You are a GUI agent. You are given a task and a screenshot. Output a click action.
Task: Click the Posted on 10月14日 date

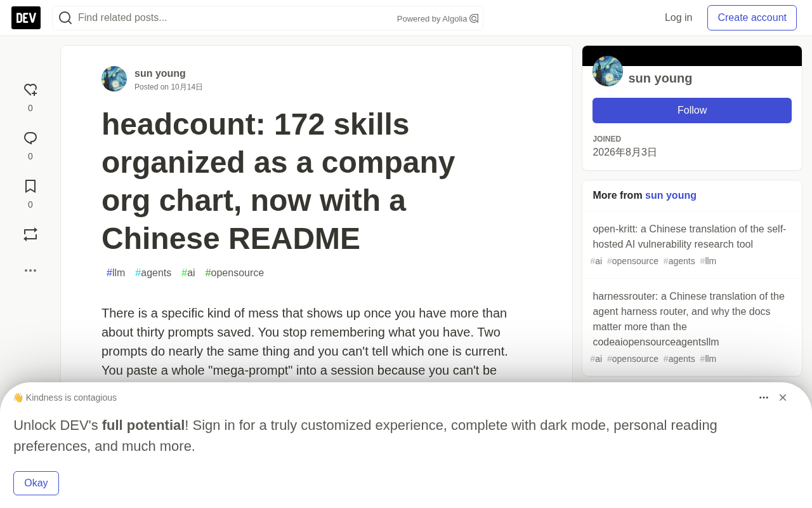coord(169,87)
